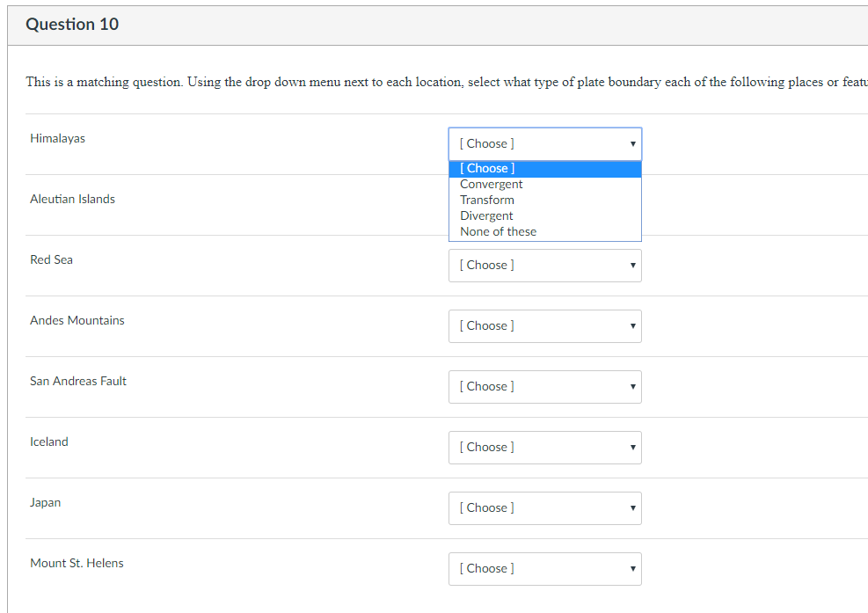This screenshot has height=613, width=868.
Task: Open the Red Sea dropdown
Action: 544,266
